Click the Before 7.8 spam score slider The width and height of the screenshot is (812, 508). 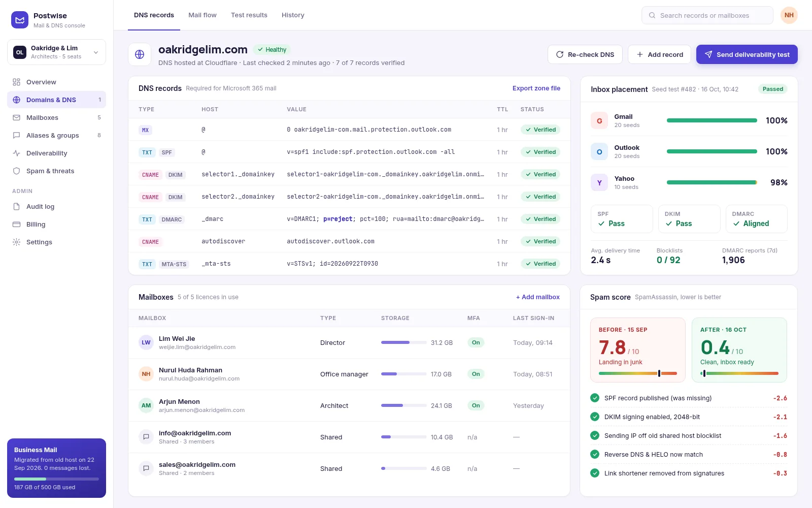(638, 373)
